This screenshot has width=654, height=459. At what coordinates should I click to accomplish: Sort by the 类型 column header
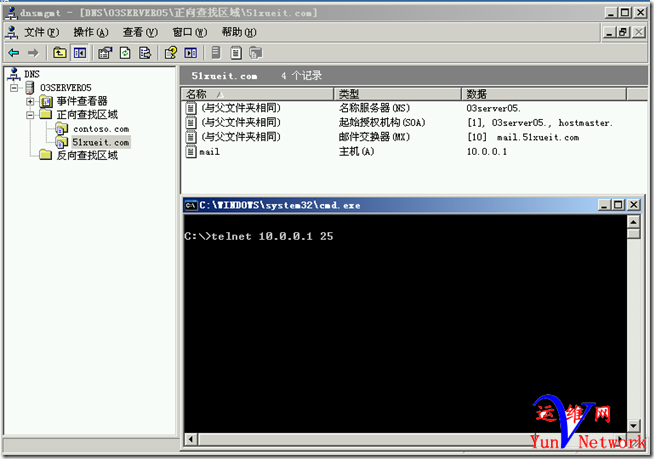[x=398, y=94]
